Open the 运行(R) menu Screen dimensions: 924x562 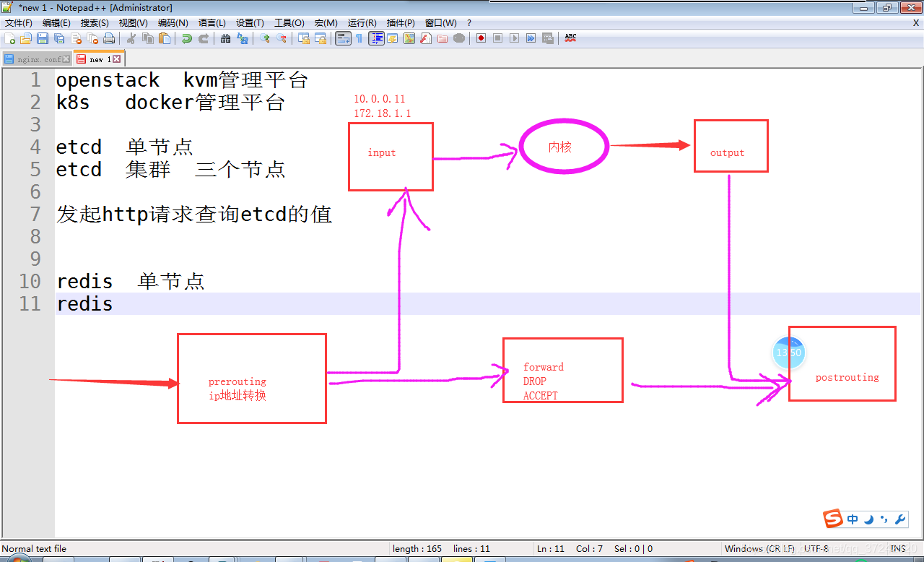[362, 23]
